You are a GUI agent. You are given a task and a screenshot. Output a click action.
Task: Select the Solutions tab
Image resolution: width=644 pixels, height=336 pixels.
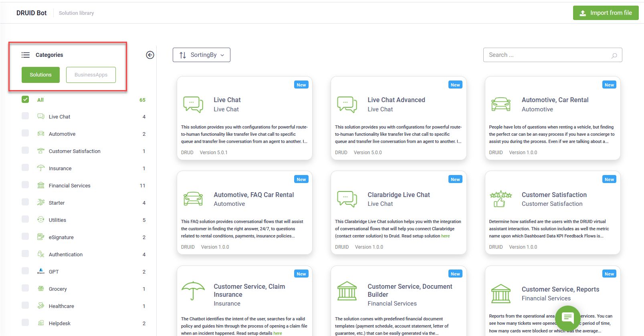(x=40, y=75)
